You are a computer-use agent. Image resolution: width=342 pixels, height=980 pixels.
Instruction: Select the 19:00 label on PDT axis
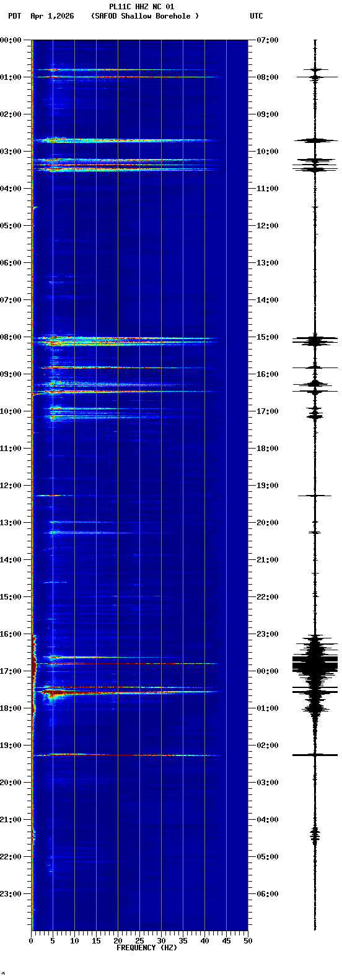pyautogui.click(x=11, y=746)
